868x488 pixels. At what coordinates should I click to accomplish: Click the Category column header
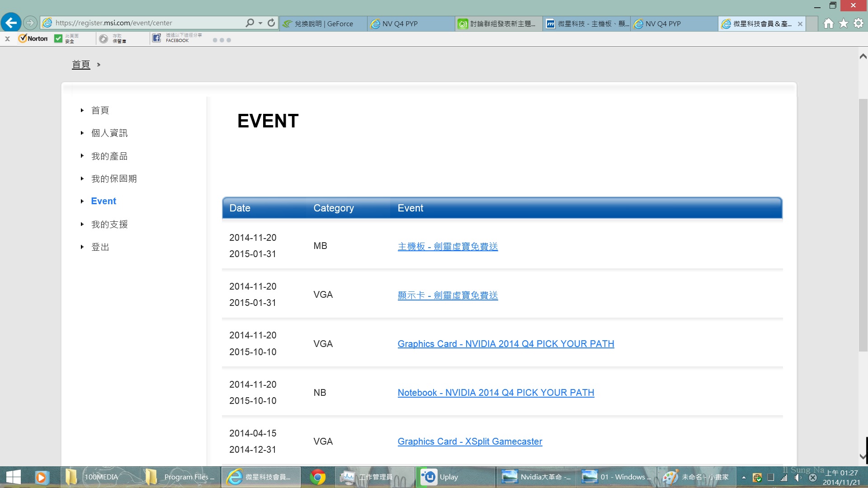pyautogui.click(x=334, y=208)
